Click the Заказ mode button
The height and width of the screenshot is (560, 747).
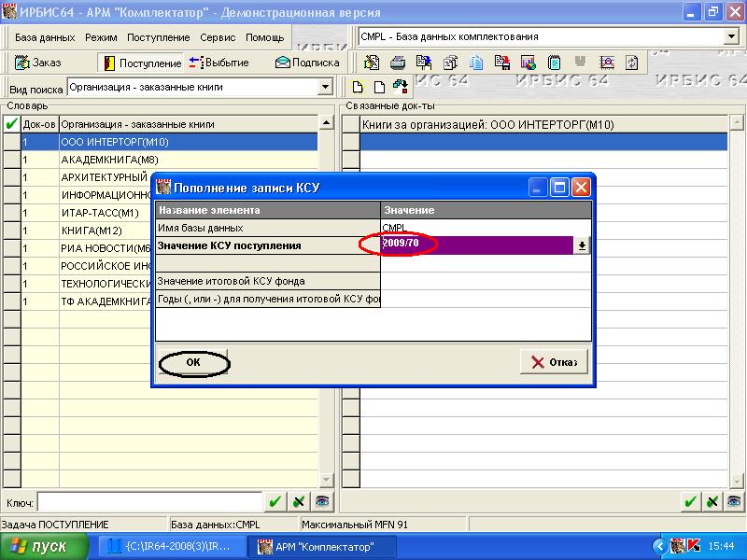(38, 63)
